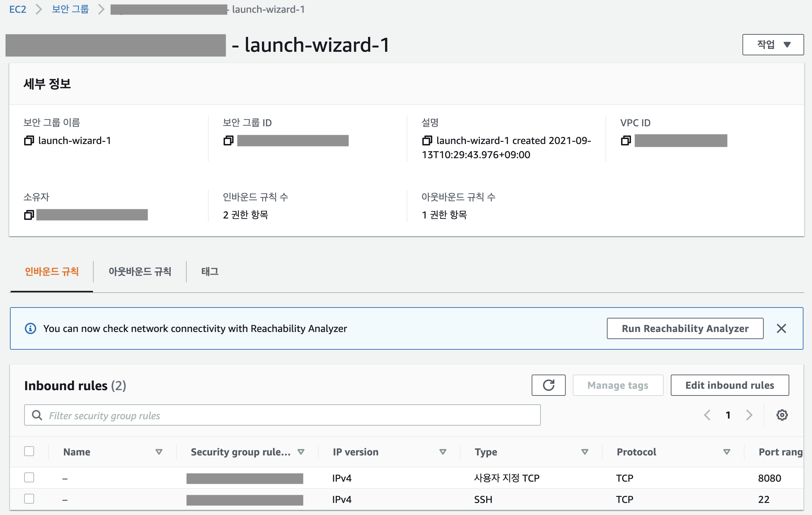
Task: Click the search magnifier icon in filter
Action: coord(37,415)
